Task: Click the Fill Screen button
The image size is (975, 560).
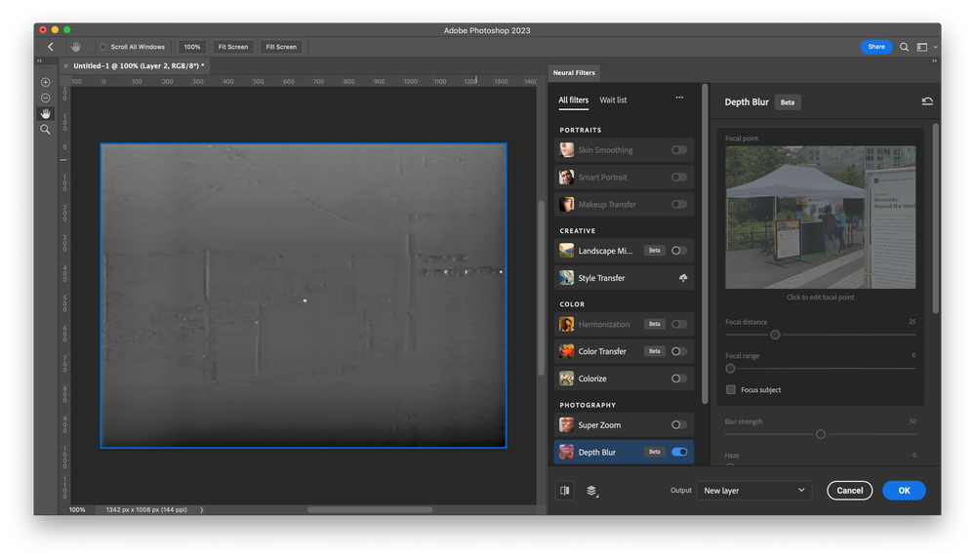Action: pyautogui.click(x=281, y=47)
